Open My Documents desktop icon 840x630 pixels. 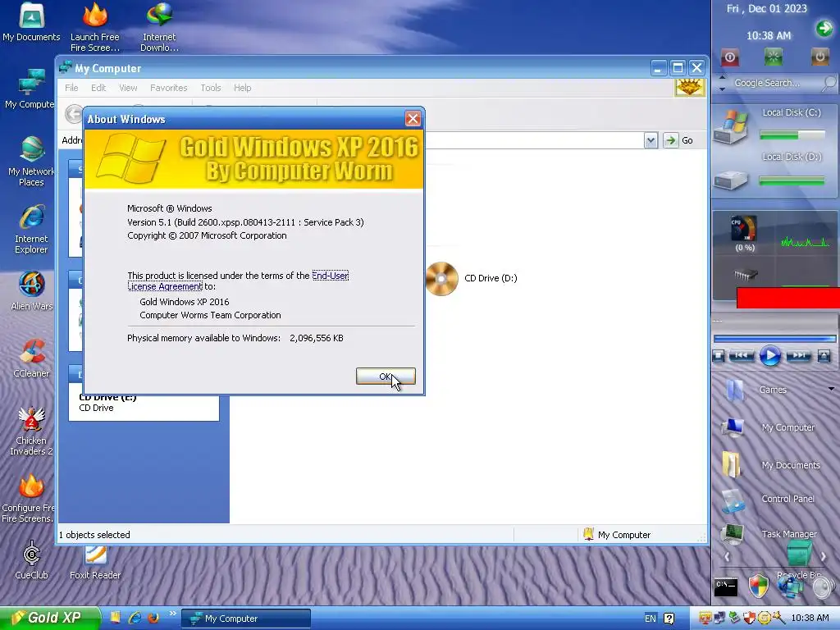click(31, 22)
